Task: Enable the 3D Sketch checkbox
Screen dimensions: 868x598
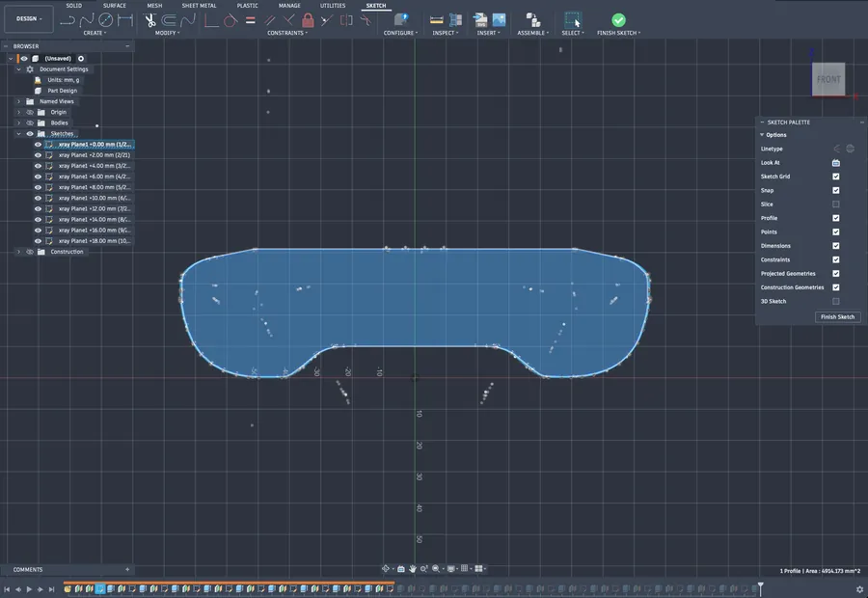Action: pos(836,301)
